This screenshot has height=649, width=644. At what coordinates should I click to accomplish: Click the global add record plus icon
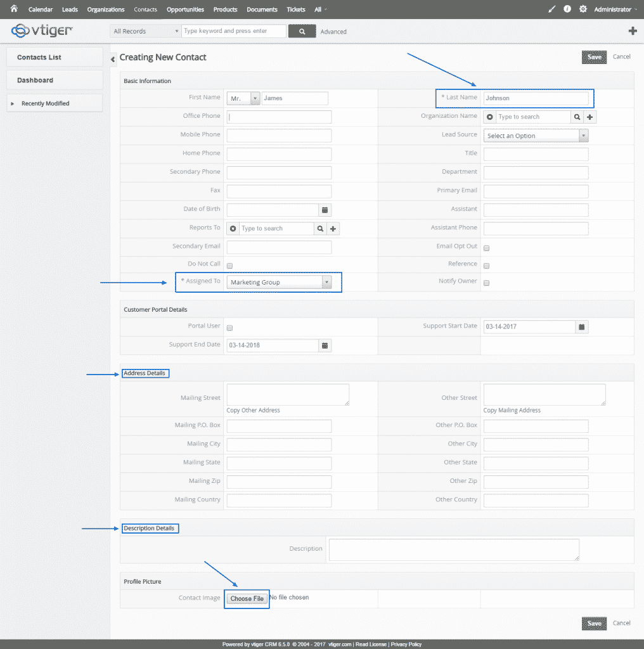click(x=632, y=30)
